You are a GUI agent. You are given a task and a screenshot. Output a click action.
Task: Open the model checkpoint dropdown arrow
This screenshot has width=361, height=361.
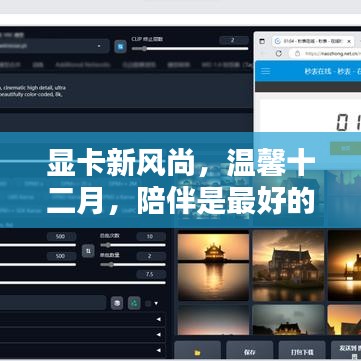click(99, 46)
